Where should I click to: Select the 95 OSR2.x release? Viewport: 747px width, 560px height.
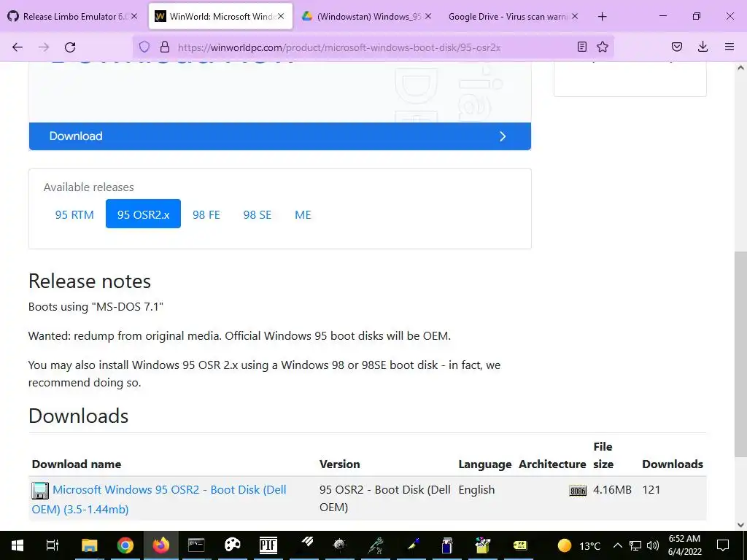(x=144, y=214)
